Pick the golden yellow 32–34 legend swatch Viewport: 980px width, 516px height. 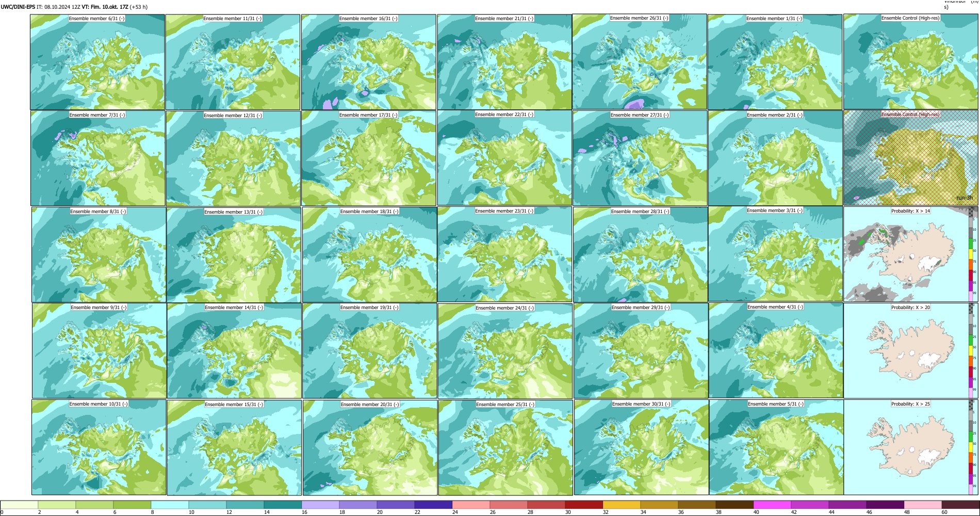622,505
